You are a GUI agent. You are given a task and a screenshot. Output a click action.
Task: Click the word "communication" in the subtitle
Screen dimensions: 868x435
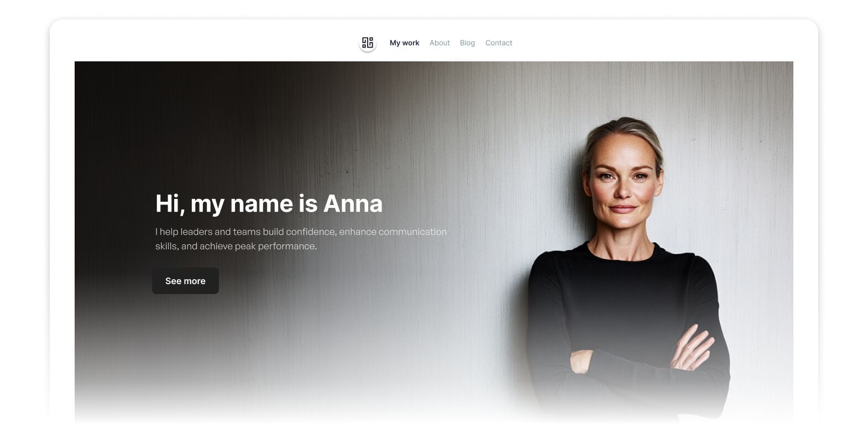click(412, 232)
